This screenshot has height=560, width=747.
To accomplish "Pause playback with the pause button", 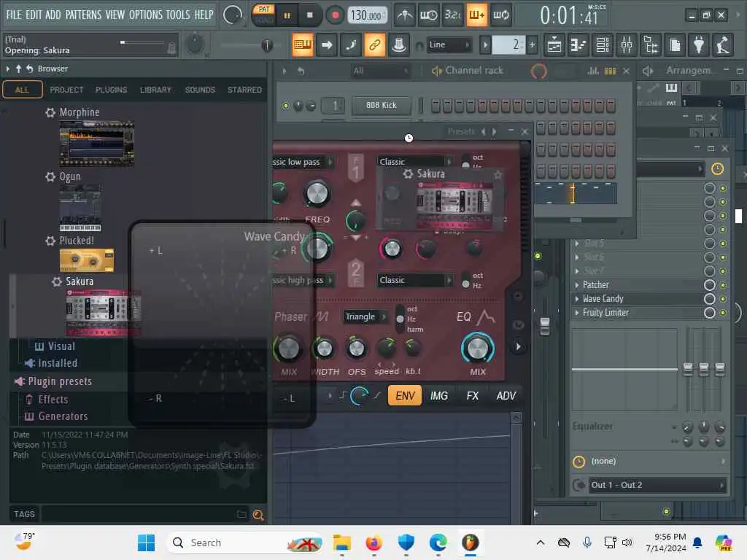I will pyautogui.click(x=287, y=15).
